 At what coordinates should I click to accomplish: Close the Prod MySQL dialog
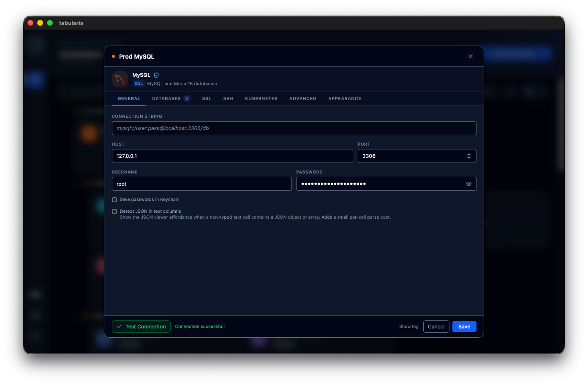coord(471,56)
